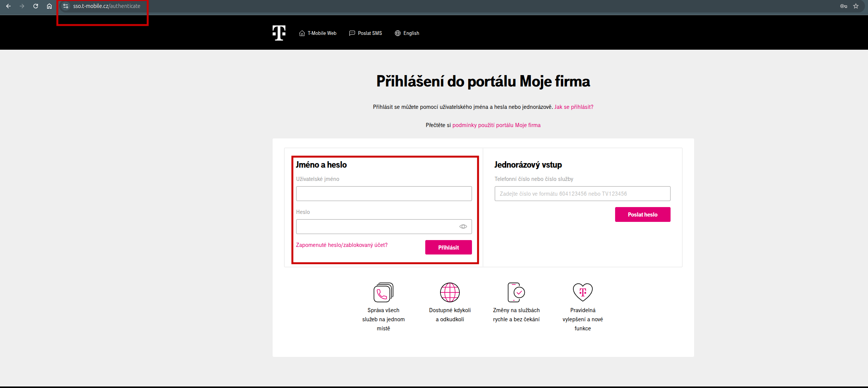The height and width of the screenshot is (388, 868).
Task: Reload the page with refresh icon
Action: tap(36, 6)
